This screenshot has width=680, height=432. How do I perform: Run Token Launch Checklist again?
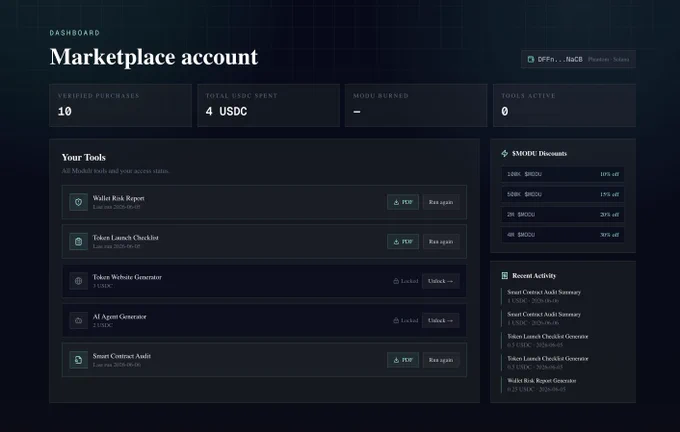pos(441,242)
